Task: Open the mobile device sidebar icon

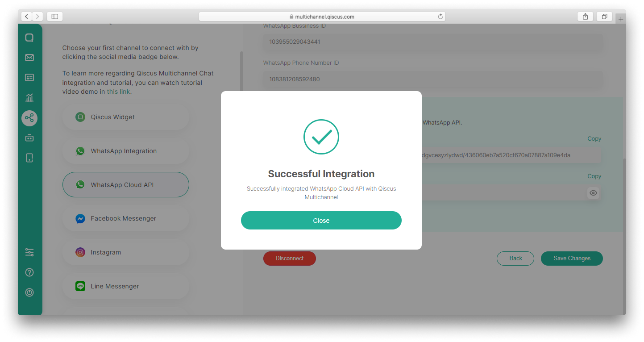Action: pyautogui.click(x=29, y=158)
